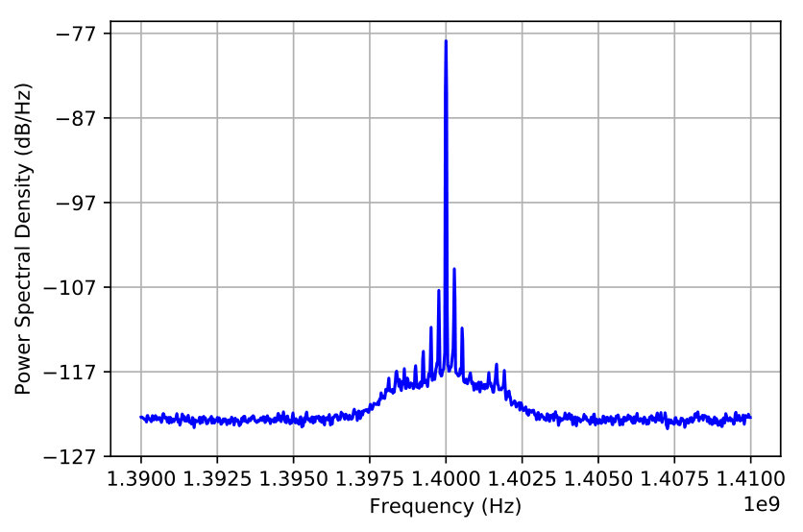Click the 1e9 axis scale exponent

pos(762,504)
